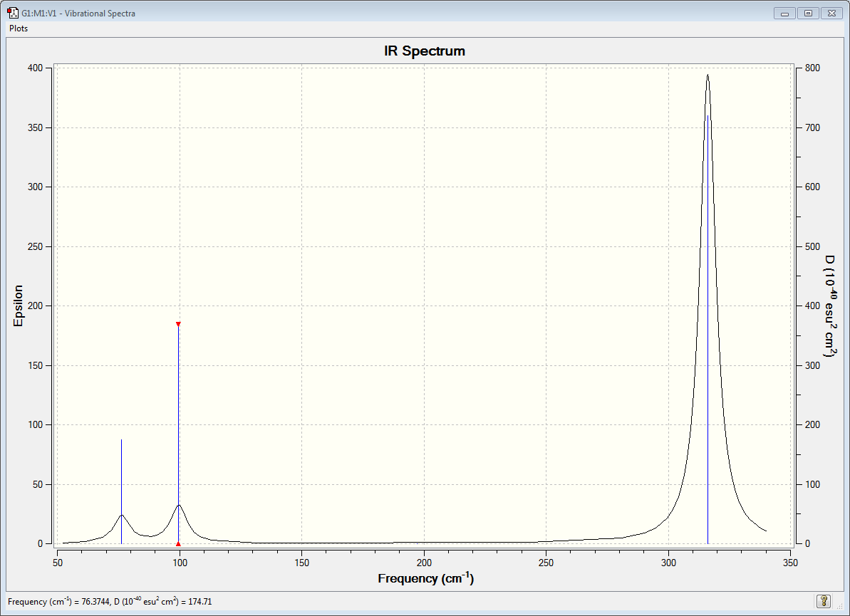Viewport: 850px width, 616px height.
Task: Click the top of the tallest absorption peak
Action: coord(708,75)
